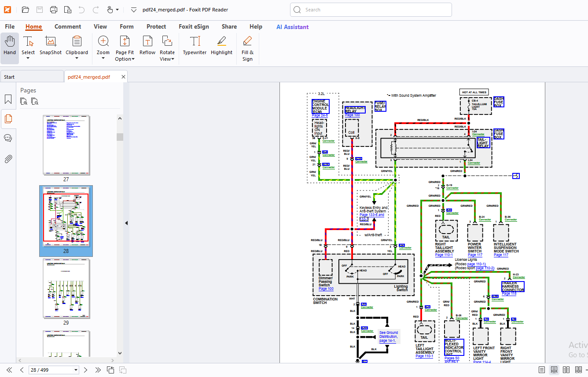Switch to the View tab
588x377 pixels.
(x=100, y=26)
